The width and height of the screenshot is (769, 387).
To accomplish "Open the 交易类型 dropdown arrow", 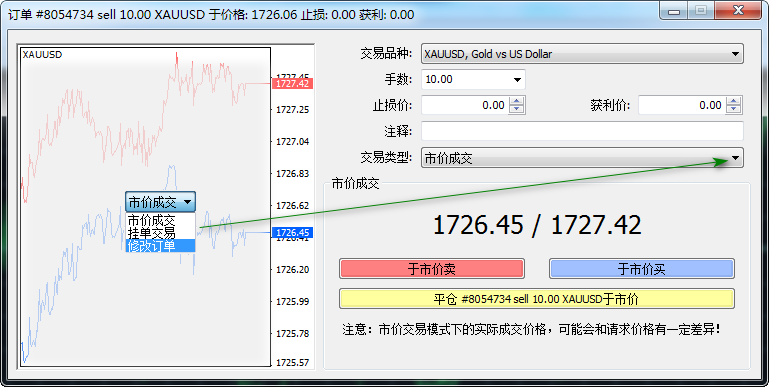I will coord(735,158).
